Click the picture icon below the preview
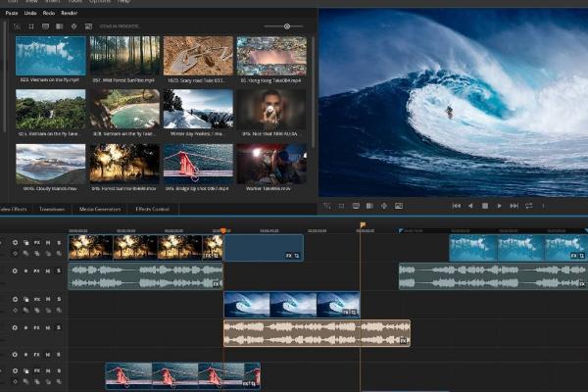Viewport: 588px width, 392px height. pyautogui.click(x=399, y=206)
